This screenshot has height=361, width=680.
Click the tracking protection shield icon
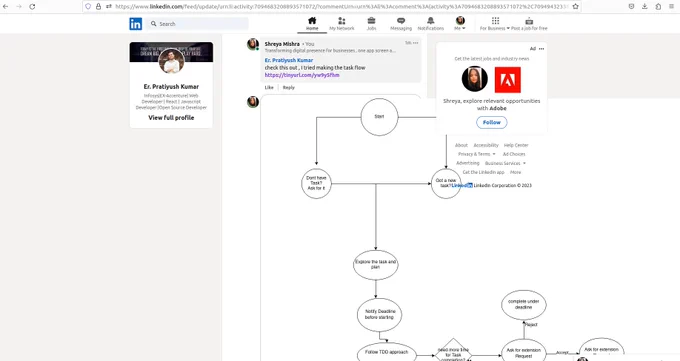(x=88, y=7)
